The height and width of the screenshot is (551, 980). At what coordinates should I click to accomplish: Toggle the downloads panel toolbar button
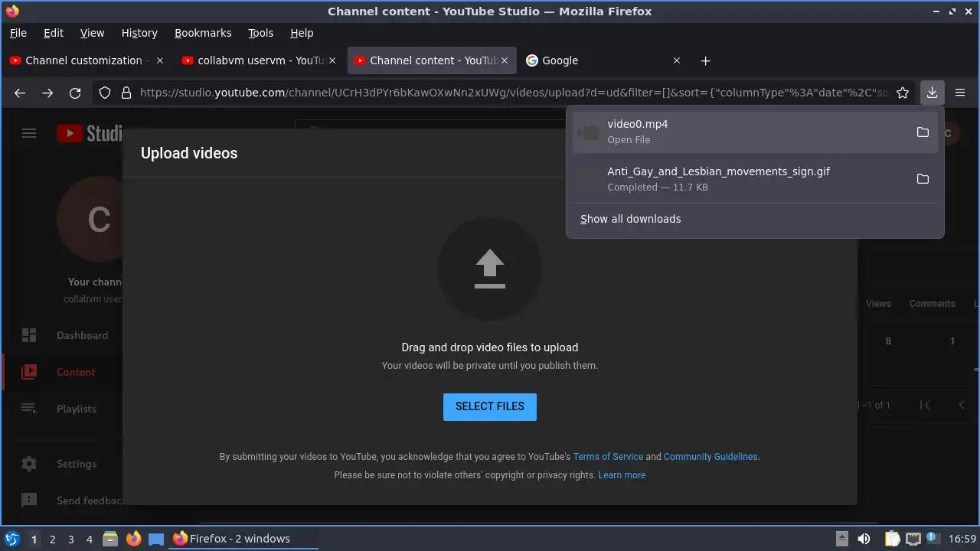[x=932, y=93]
